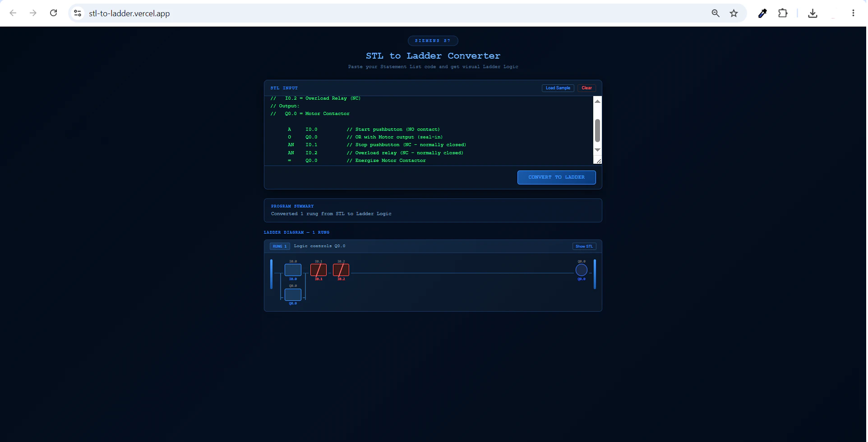Click the Convert to Ladder button

coord(556,177)
